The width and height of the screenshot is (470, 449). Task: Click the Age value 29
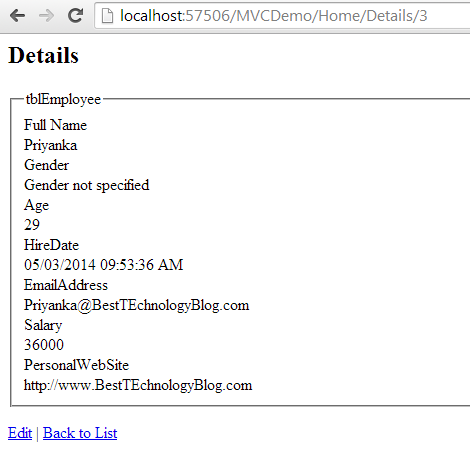coord(32,225)
